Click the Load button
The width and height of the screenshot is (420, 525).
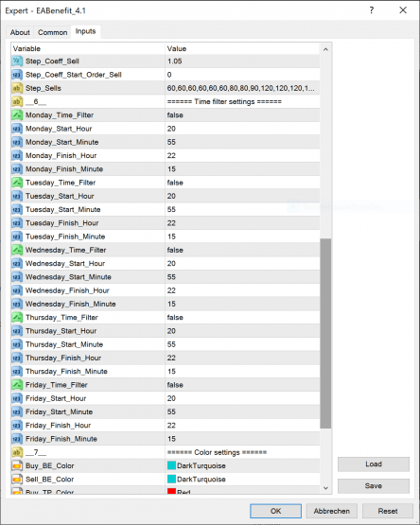(x=374, y=464)
